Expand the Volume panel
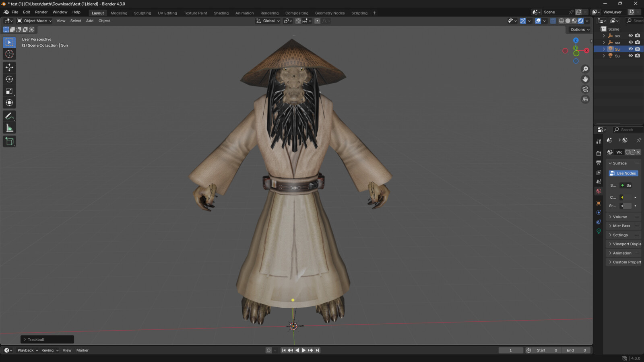This screenshot has width=644, height=362. pyautogui.click(x=623, y=217)
